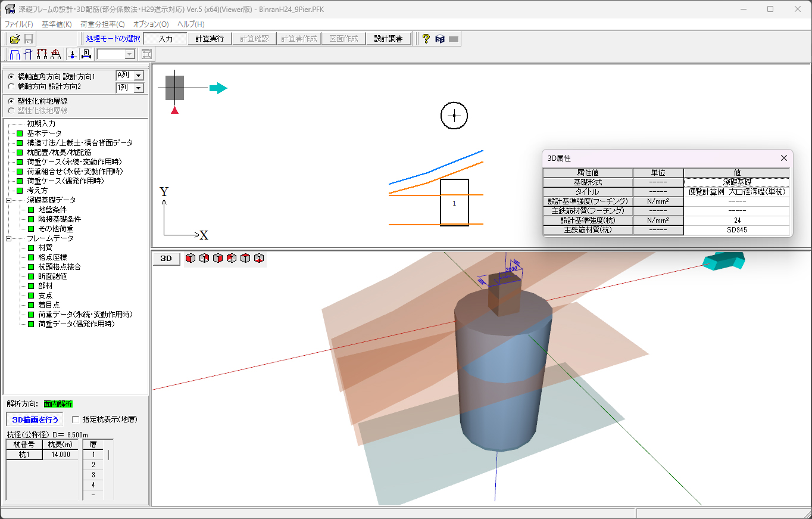
Task: Click the numbered node display icon
Action: 72,54
